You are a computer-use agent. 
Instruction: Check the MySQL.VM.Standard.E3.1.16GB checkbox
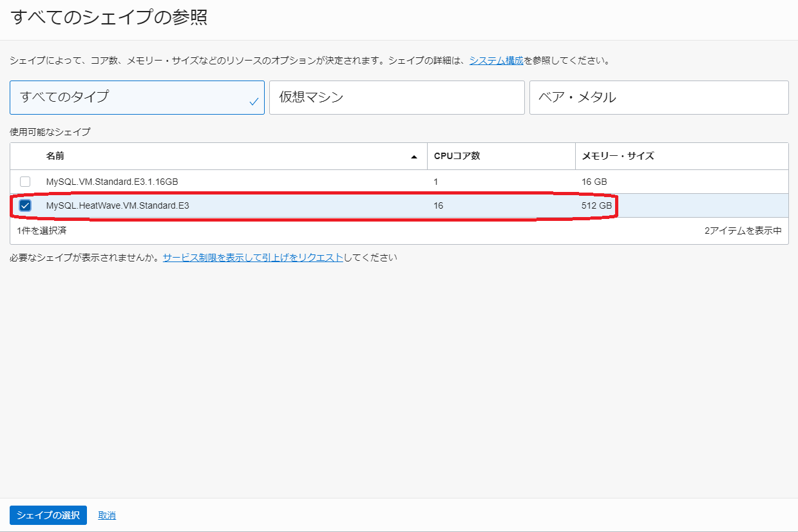coord(25,182)
